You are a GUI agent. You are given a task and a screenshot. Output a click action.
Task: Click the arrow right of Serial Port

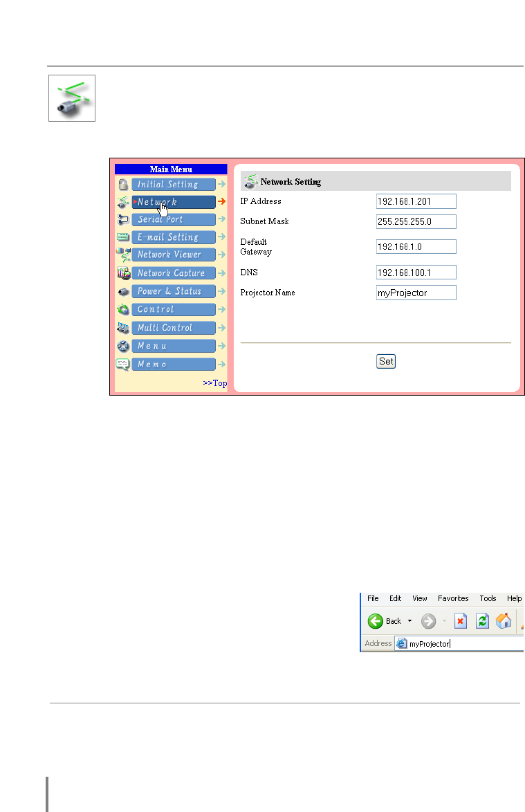(221, 219)
